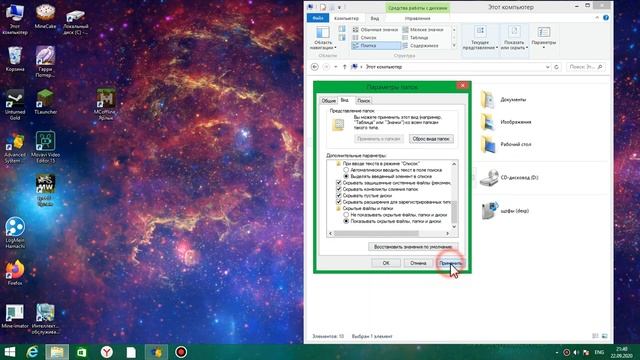Launch Internet Explorer from taskbar
Image resolution: width=640 pixels, height=360 pixels.
coord(32,352)
